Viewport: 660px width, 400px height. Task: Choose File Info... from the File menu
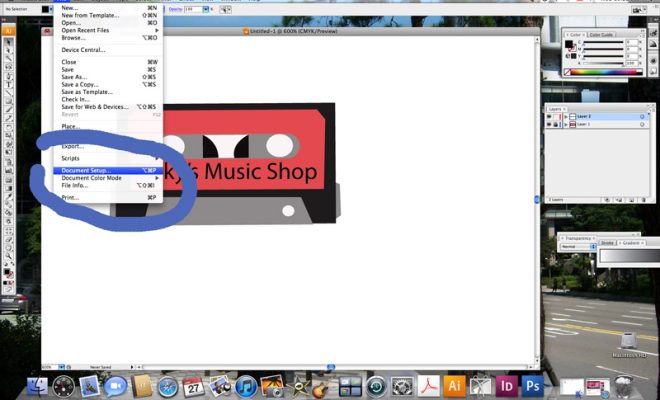click(108, 185)
